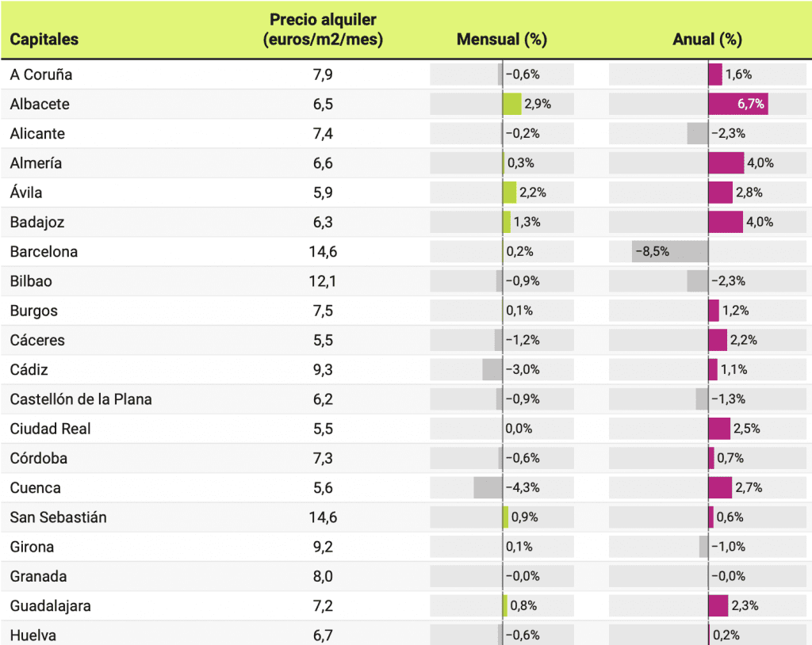Select the Mensual (%) column header
Viewport: 812px width, 645px height.
[502, 40]
